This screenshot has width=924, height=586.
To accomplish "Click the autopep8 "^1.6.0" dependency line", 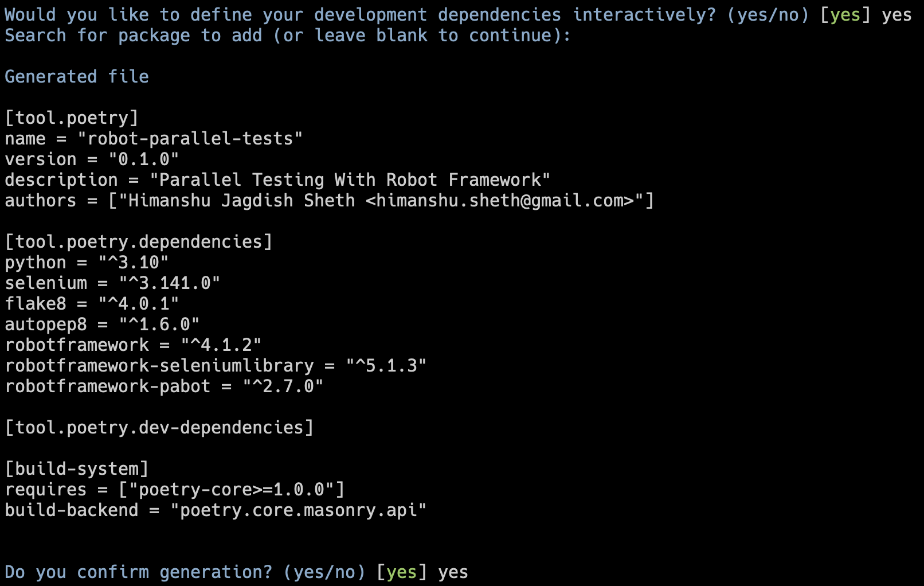I will click(102, 325).
